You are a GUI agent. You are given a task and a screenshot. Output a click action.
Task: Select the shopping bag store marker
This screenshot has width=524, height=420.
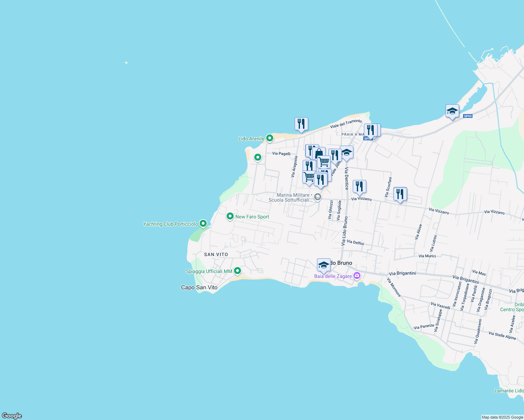(319, 153)
